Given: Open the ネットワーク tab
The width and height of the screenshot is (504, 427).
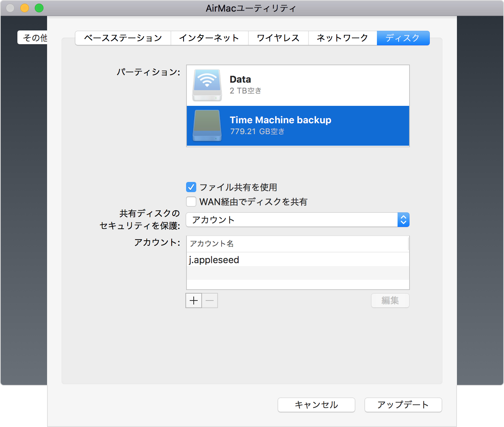Looking at the screenshot, I should click(x=343, y=38).
